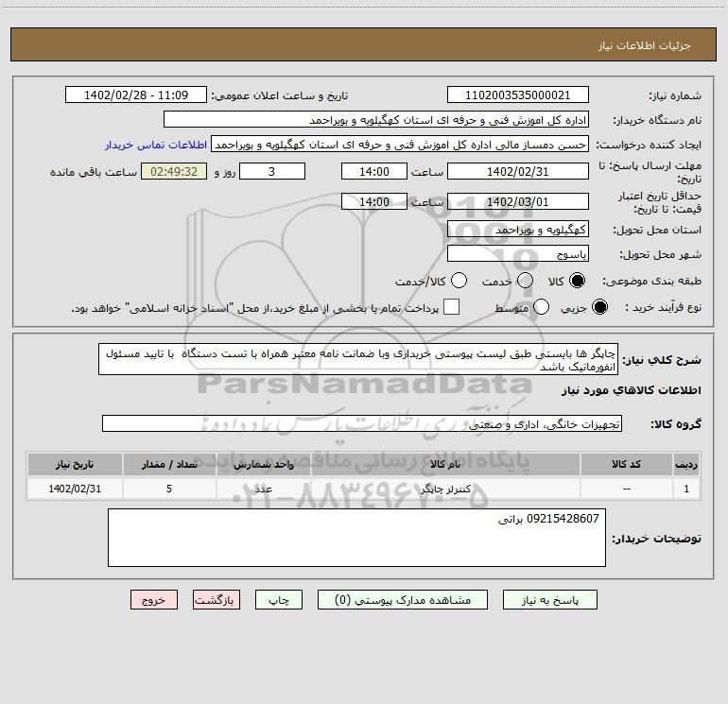Click the delivery province field کهگیلویه و بویراحمد
Image resolution: width=728 pixels, height=704 pixels.
[x=518, y=230]
